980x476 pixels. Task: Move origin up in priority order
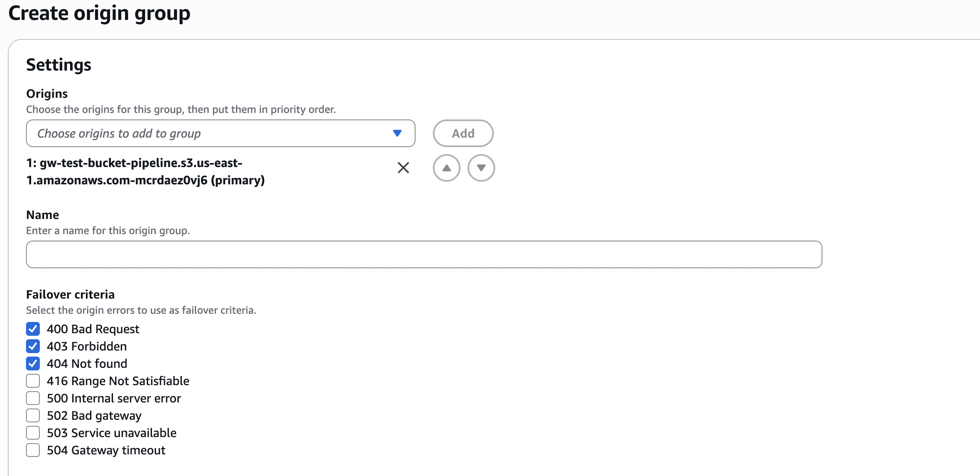coord(446,168)
